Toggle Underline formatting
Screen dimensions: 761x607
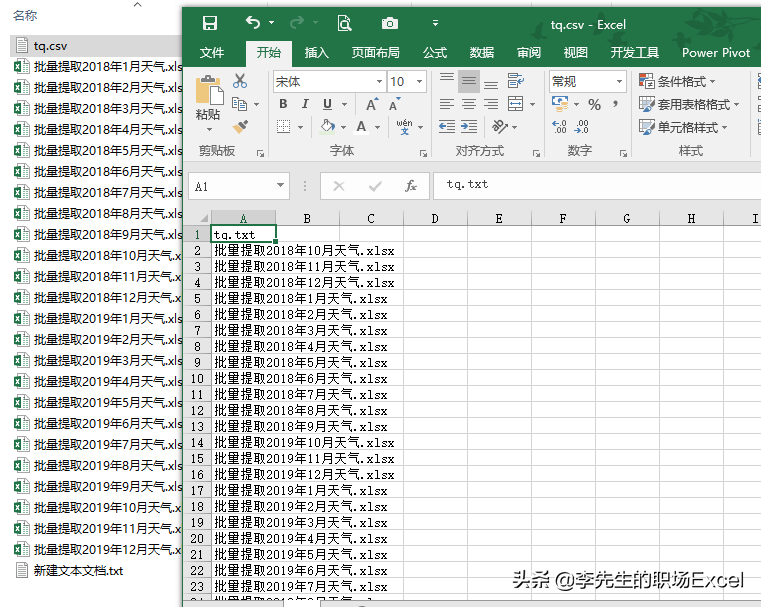(x=328, y=104)
